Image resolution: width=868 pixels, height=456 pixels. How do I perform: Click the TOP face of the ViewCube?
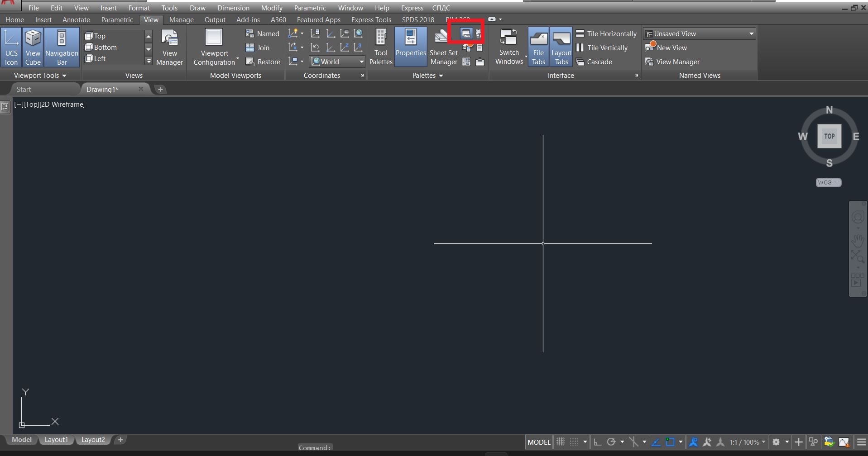(x=829, y=136)
